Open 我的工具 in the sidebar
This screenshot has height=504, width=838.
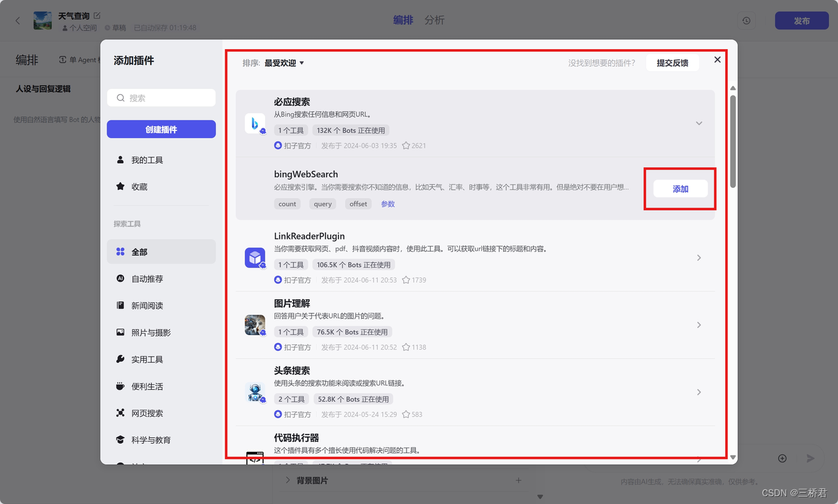pos(161,160)
